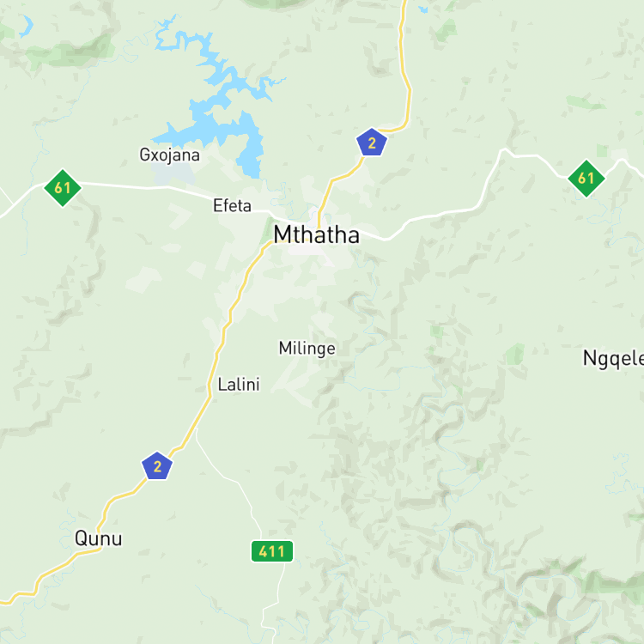This screenshot has height=644, width=644.
Task: Select the Milinge place label
Action: (307, 349)
